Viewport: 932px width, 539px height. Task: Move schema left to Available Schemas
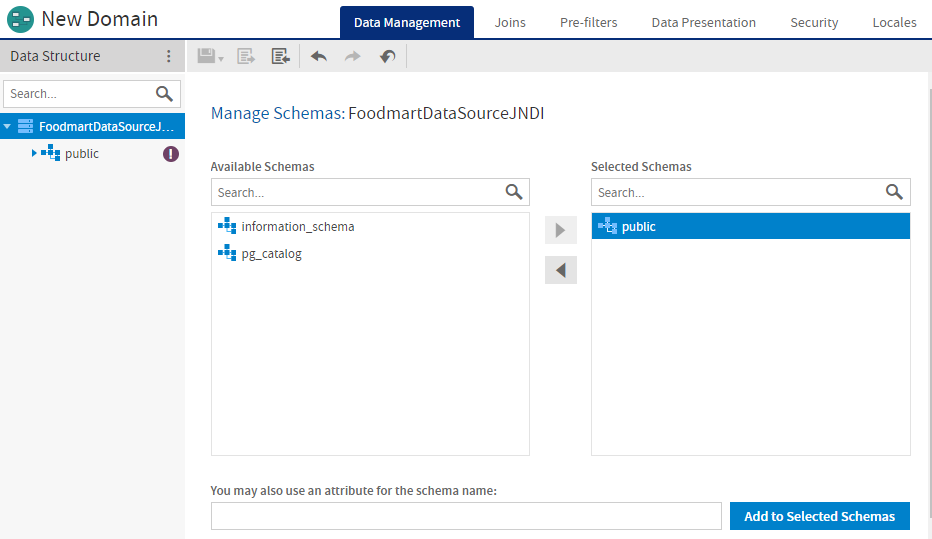561,270
